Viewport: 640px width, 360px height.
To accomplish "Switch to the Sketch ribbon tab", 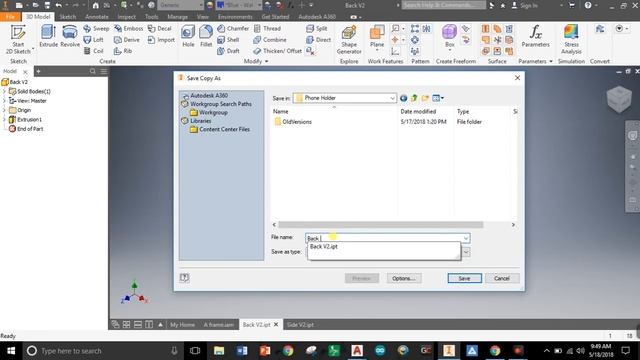I will point(68,17).
